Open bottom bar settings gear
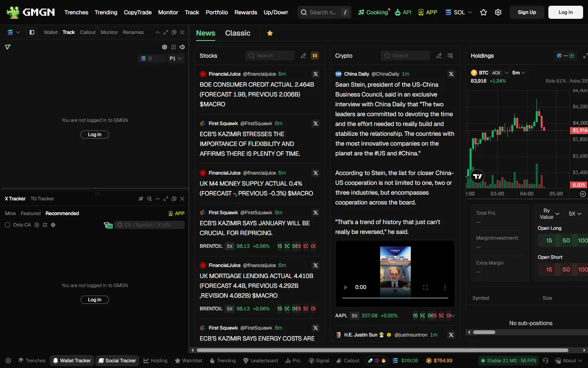This screenshot has height=368, width=588. pyautogui.click(x=8, y=361)
